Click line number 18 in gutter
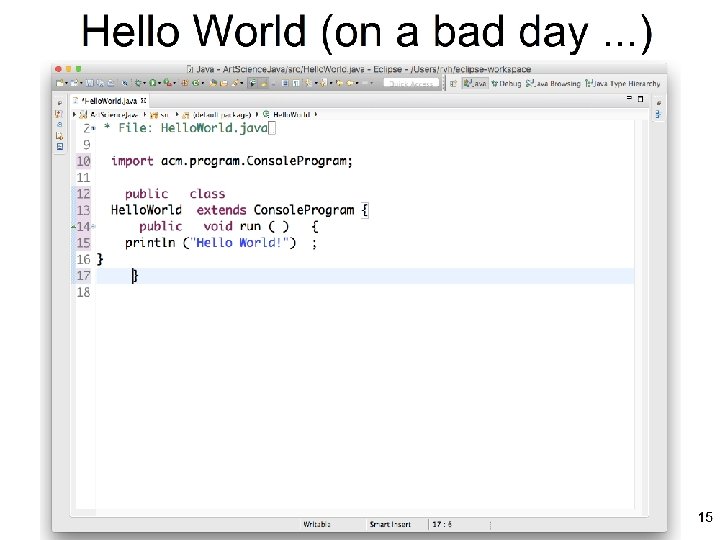The image size is (720, 540). 84,292
